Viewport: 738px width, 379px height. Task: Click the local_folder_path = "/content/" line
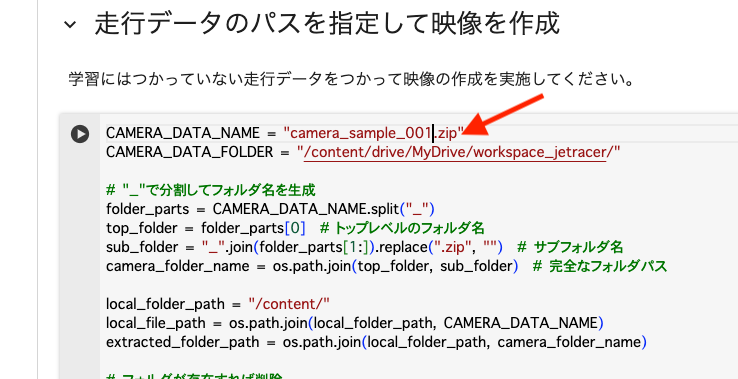pyautogui.click(x=218, y=304)
